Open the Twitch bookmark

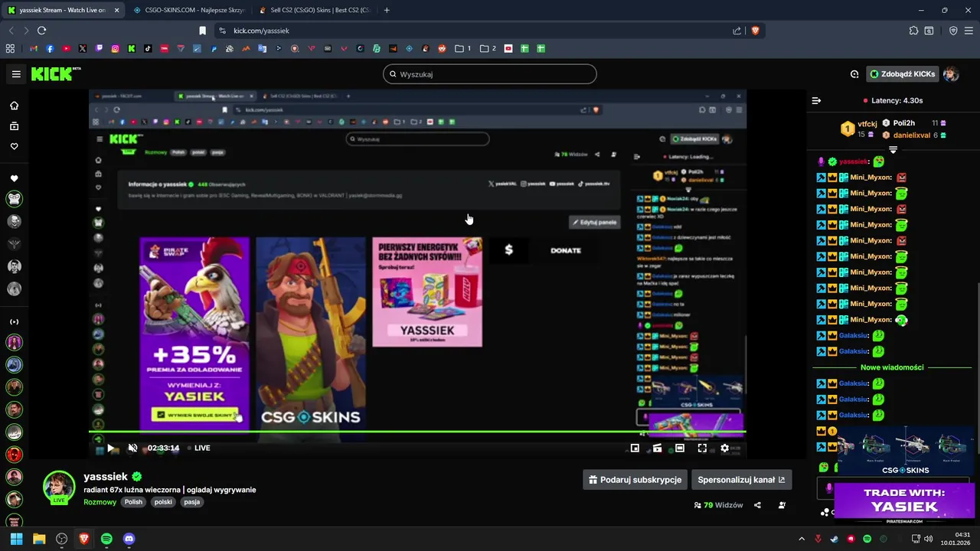(99, 48)
